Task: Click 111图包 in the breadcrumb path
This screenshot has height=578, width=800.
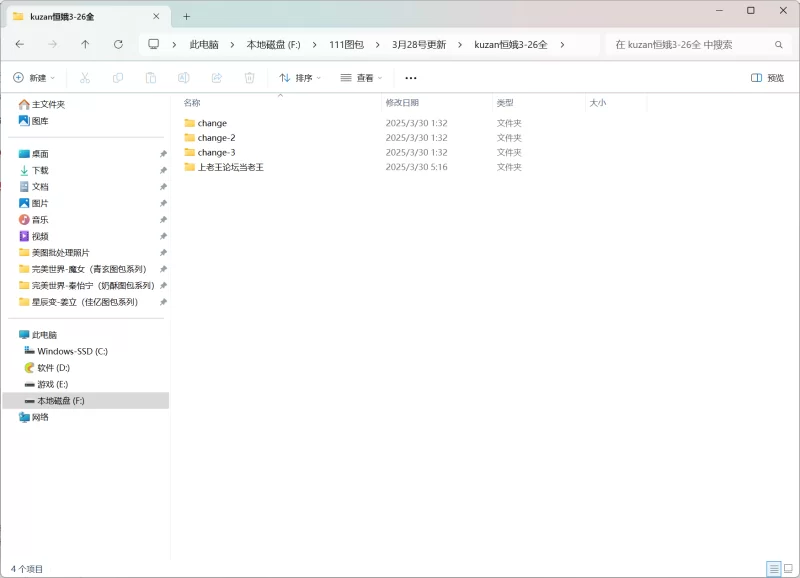Action: coord(346,44)
